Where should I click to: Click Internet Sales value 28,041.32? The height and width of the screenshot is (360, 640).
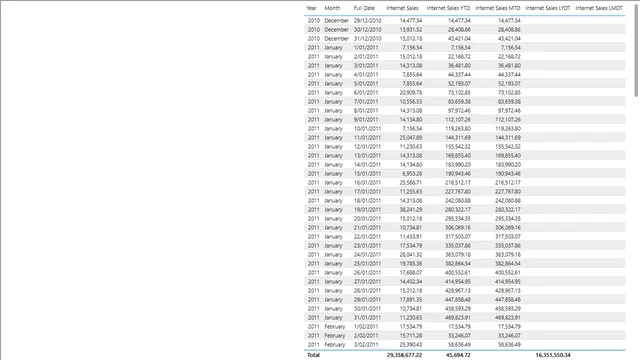[411, 254]
